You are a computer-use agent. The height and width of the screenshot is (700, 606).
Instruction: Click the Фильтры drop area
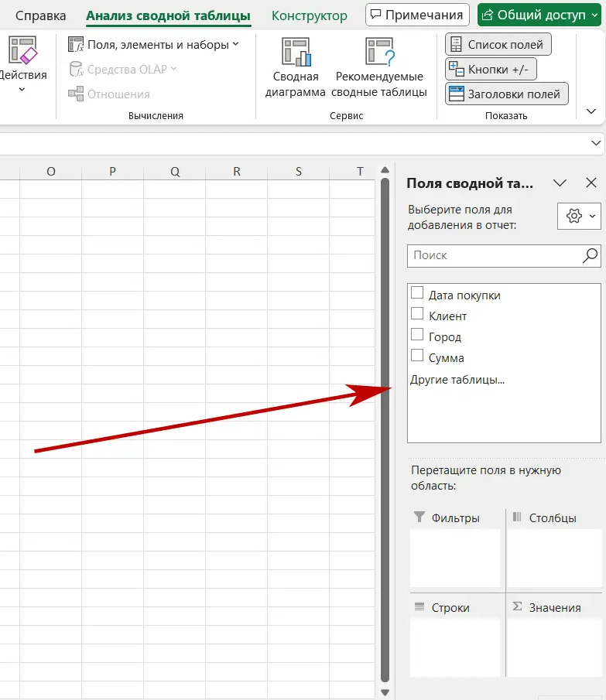(455, 558)
